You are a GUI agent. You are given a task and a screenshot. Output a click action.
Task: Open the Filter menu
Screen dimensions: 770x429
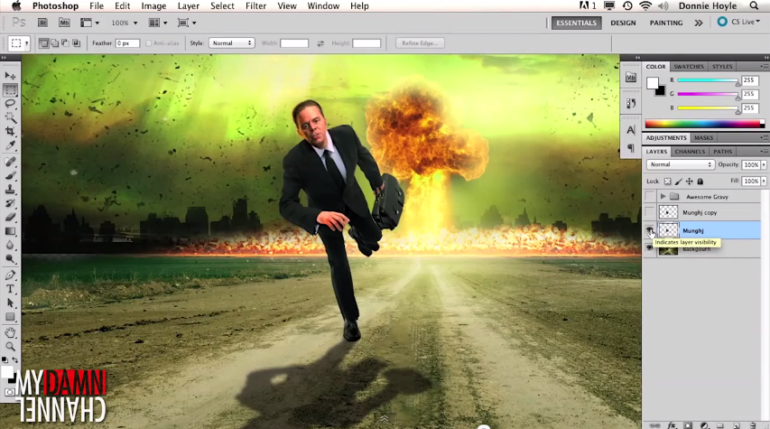click(255, 6)
